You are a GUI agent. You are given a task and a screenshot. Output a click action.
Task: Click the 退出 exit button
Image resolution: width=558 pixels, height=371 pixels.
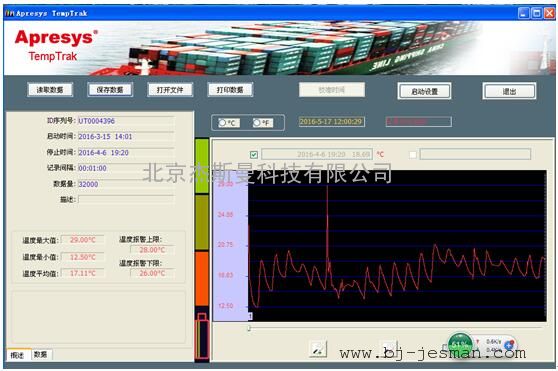tap(509, 91)
